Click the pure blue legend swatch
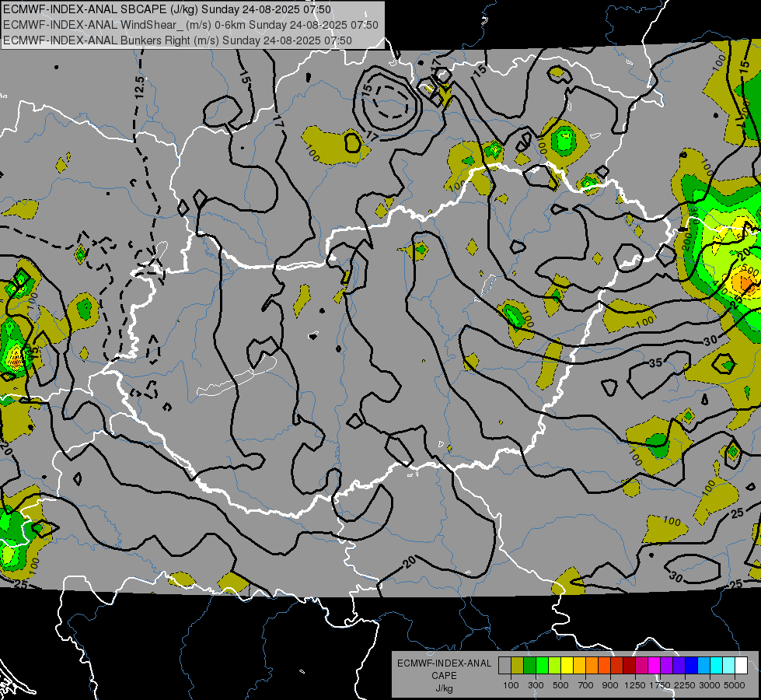 692,666
